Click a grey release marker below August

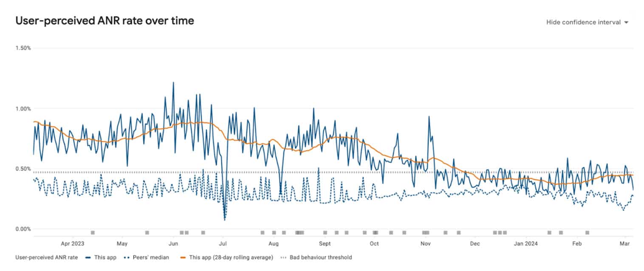[x=273, y=232]
